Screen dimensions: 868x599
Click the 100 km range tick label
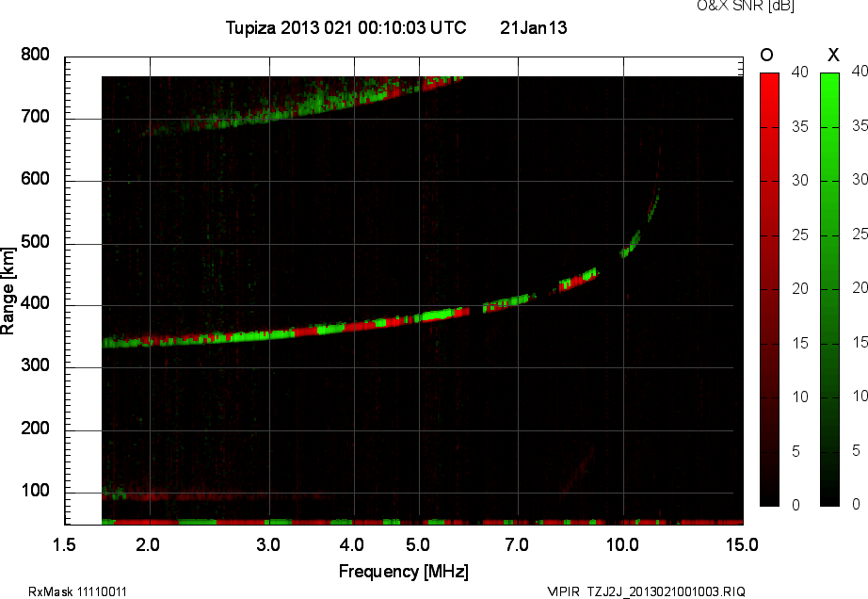36,491
